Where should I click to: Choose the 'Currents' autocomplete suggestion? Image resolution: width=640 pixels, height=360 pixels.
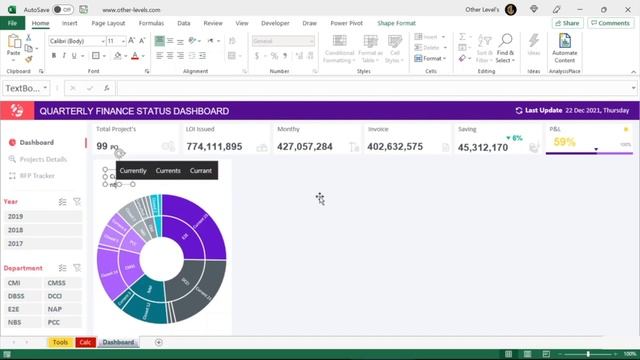click(168, 171)
